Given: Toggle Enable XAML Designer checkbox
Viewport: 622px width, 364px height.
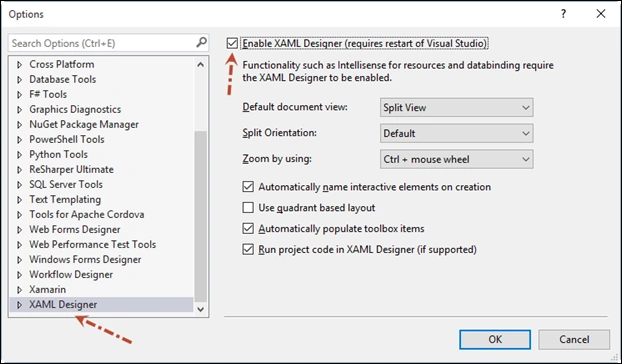Looking at the screenshot, I should [232, 43].
